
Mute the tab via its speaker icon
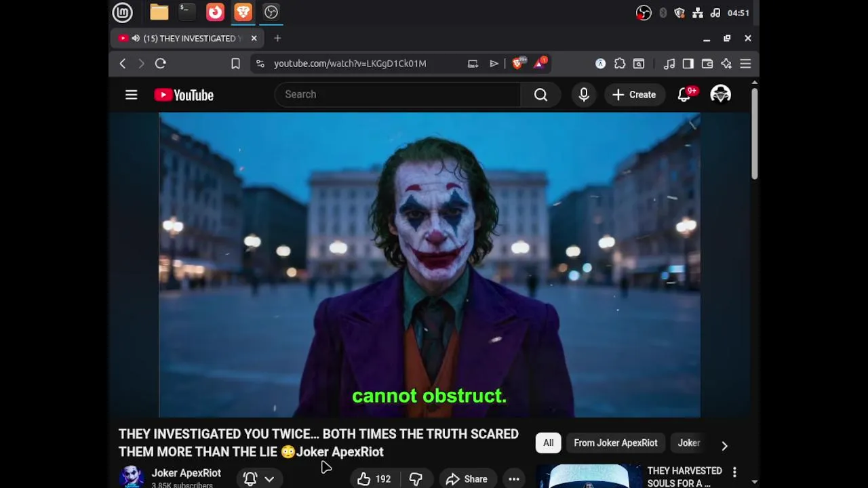coord(136,39)
